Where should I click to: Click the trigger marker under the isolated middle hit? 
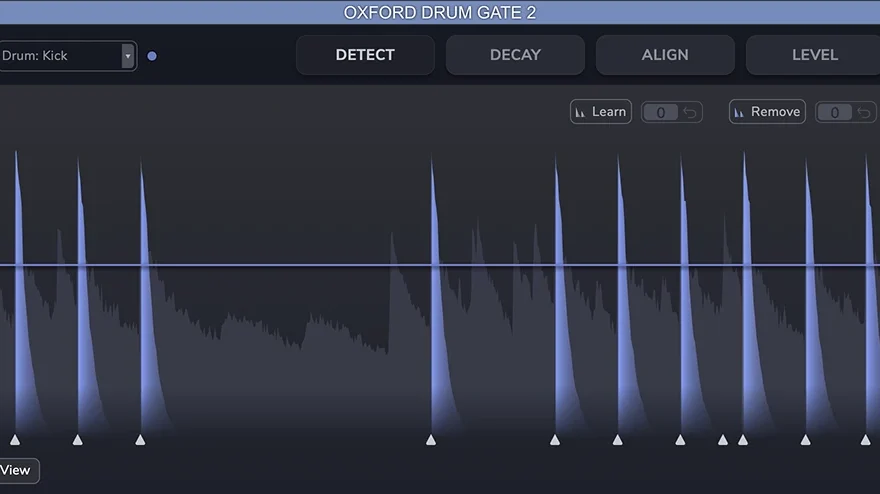[431, 439]
